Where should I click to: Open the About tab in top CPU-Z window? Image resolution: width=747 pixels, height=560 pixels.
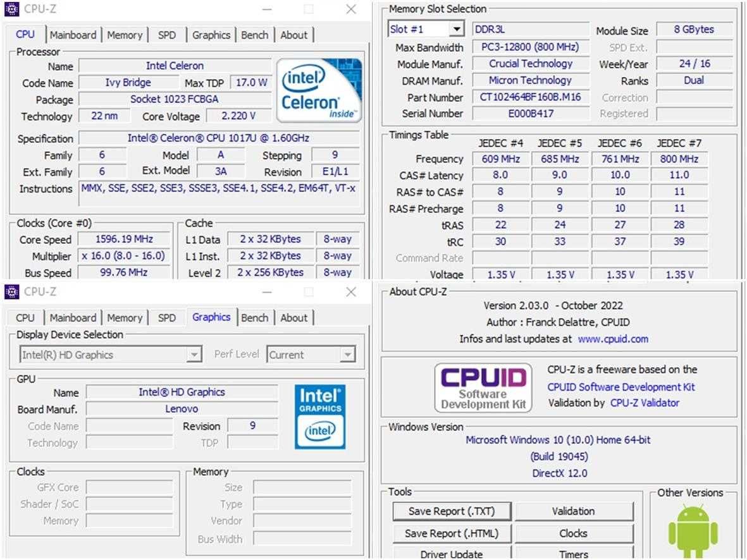pos(293,35)
